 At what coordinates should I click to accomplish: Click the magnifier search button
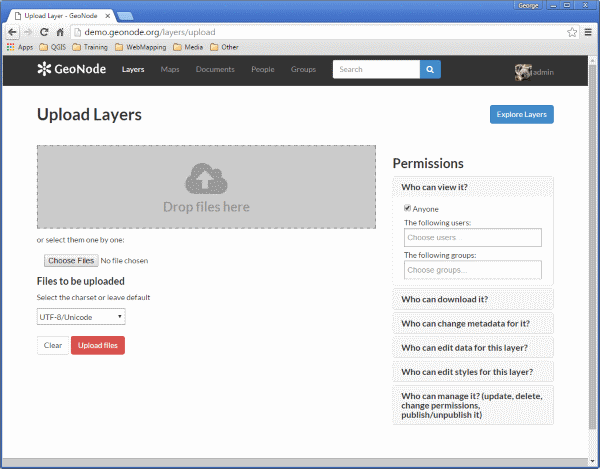pos(430,69)
